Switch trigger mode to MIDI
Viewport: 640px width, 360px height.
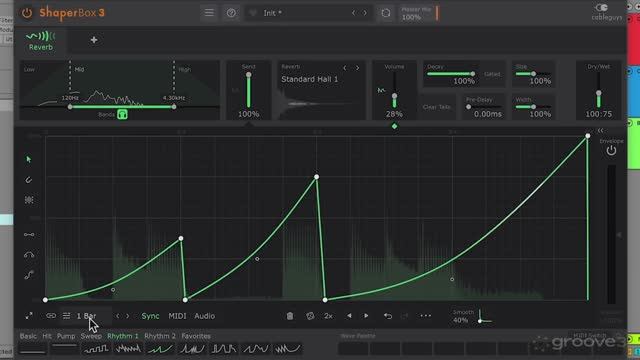[x=177, y=316]
